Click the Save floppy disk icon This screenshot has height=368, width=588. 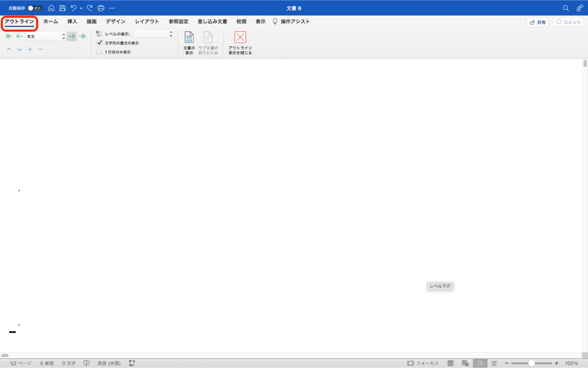(x=62, y=8)
